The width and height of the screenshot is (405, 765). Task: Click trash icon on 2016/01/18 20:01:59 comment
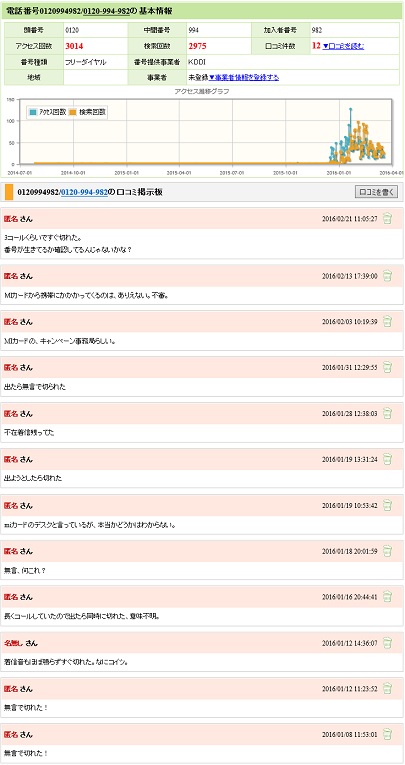point(387,551)
